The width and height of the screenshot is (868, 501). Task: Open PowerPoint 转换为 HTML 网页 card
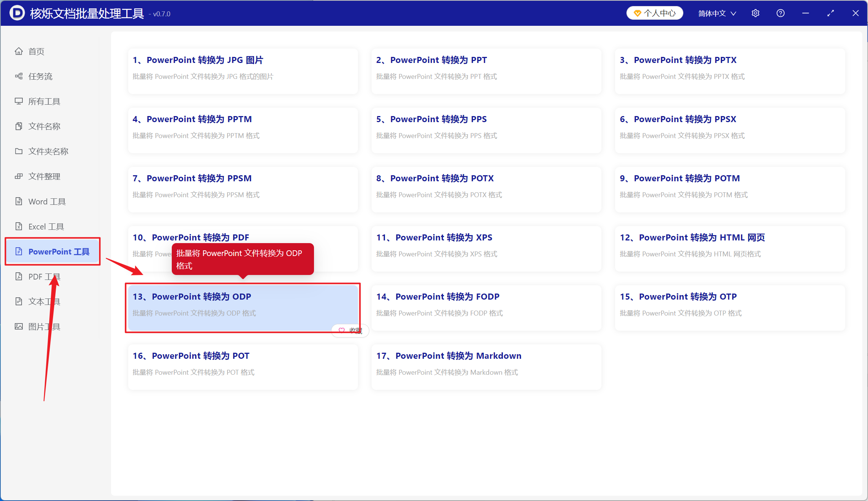[730, 248]
